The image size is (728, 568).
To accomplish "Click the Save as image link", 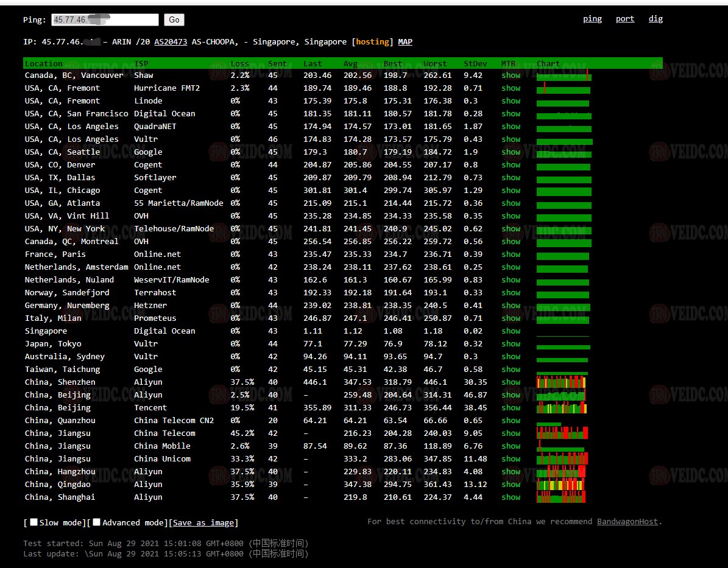I will click(203, 523).
